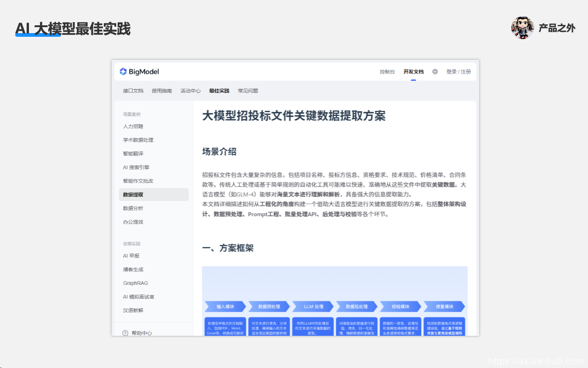Click the 创意实践 section label

pos(132,244)
